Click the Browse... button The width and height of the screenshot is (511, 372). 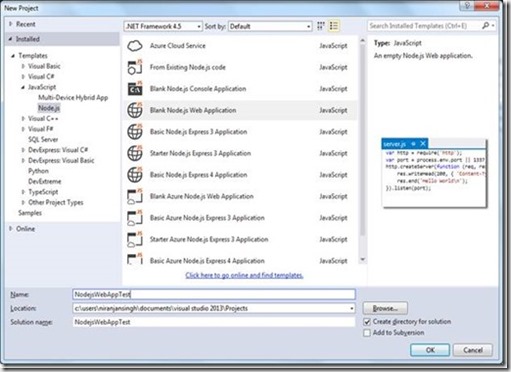click(385, 308)
